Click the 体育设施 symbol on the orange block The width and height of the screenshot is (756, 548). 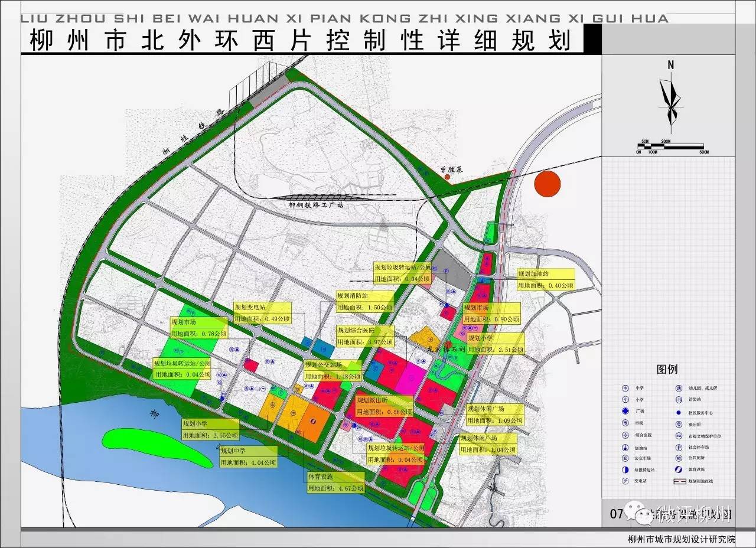[314, 421]
